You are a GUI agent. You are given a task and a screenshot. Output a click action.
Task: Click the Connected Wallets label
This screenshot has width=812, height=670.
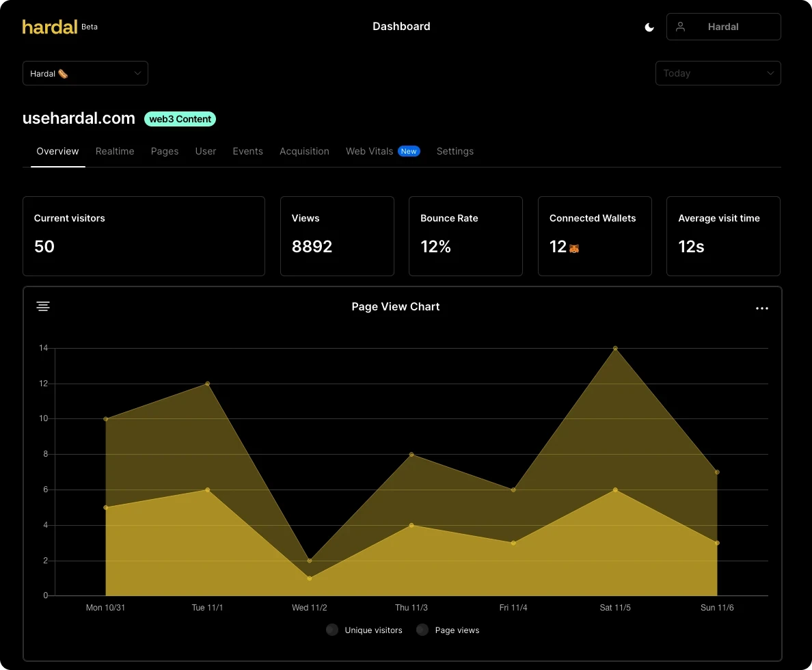pos(593,218)
